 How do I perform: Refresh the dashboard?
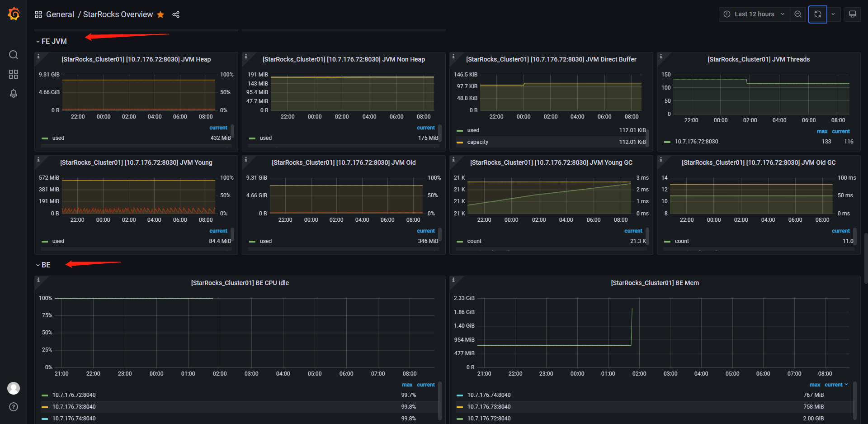(x=817, y=14)
